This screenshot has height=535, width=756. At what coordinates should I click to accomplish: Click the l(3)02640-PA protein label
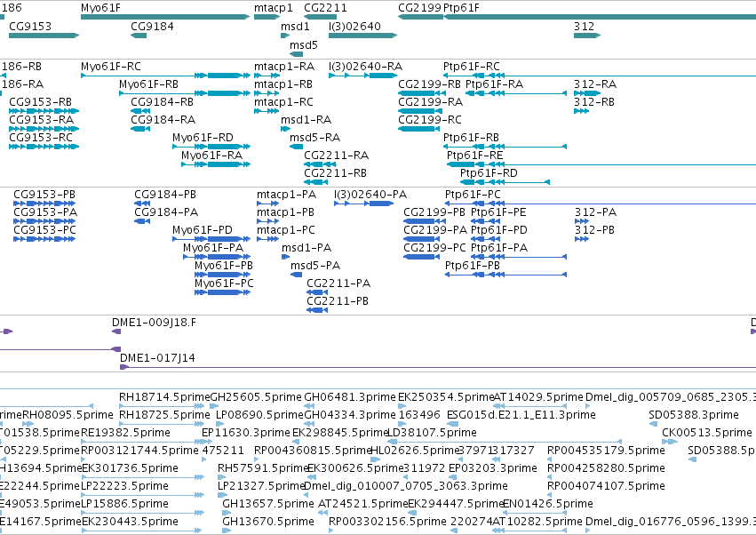[370, 195]
